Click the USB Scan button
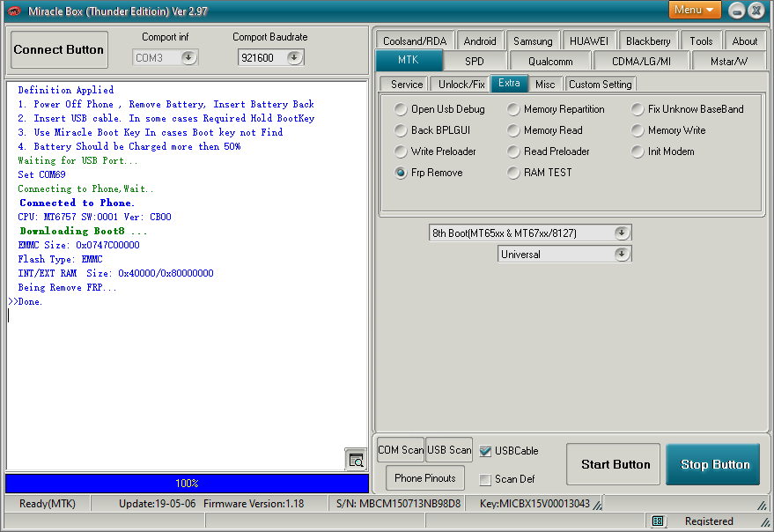Viewport: 774px width, 532px height. (x=449, y=450)
